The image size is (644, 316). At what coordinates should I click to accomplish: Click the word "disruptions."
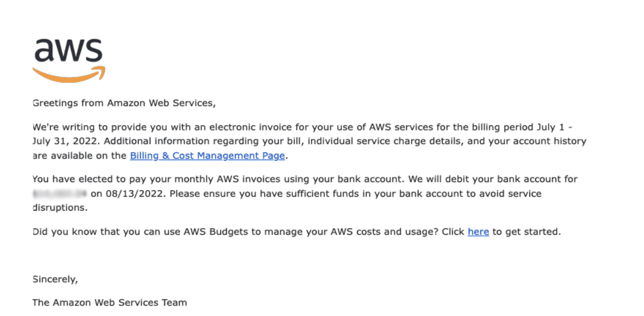pos(60,208)
